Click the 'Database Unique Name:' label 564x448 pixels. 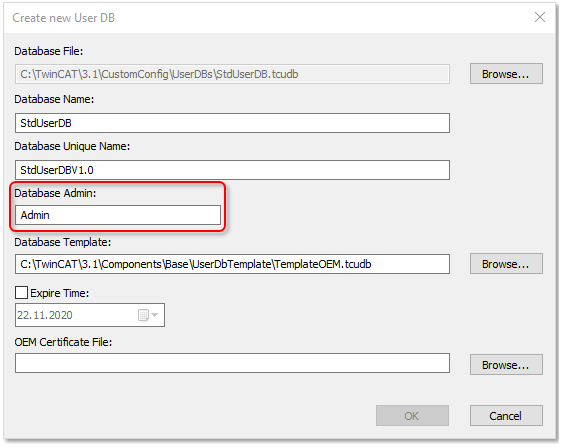[x=72, y=146]
